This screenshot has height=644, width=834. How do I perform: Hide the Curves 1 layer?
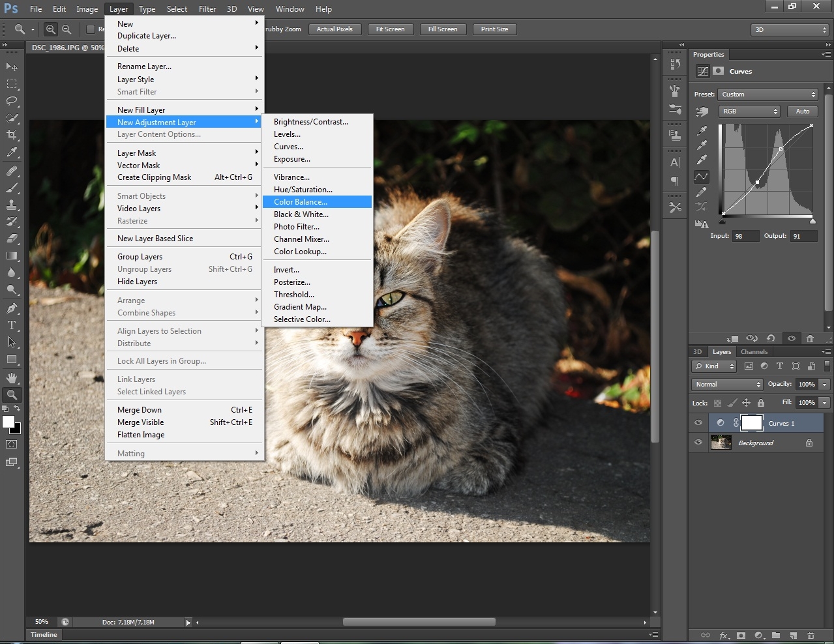698,423
